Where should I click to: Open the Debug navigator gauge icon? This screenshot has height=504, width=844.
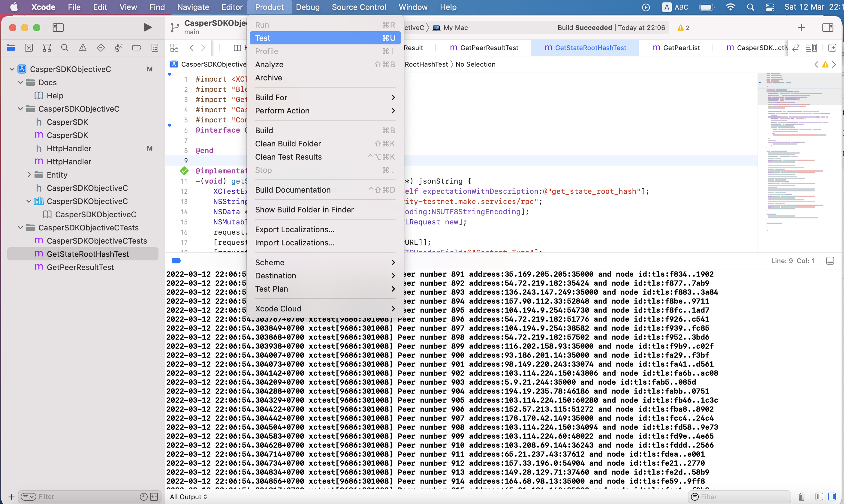[119, 47]
